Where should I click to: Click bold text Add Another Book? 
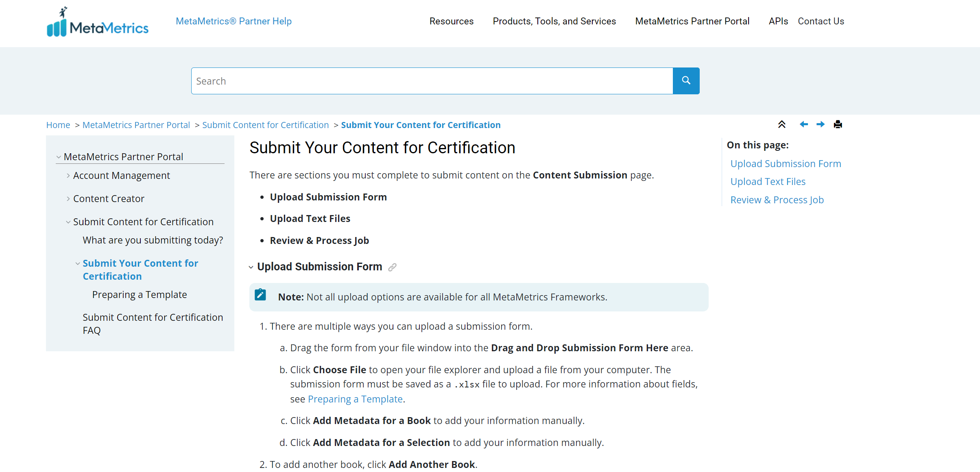coord(432,465)
